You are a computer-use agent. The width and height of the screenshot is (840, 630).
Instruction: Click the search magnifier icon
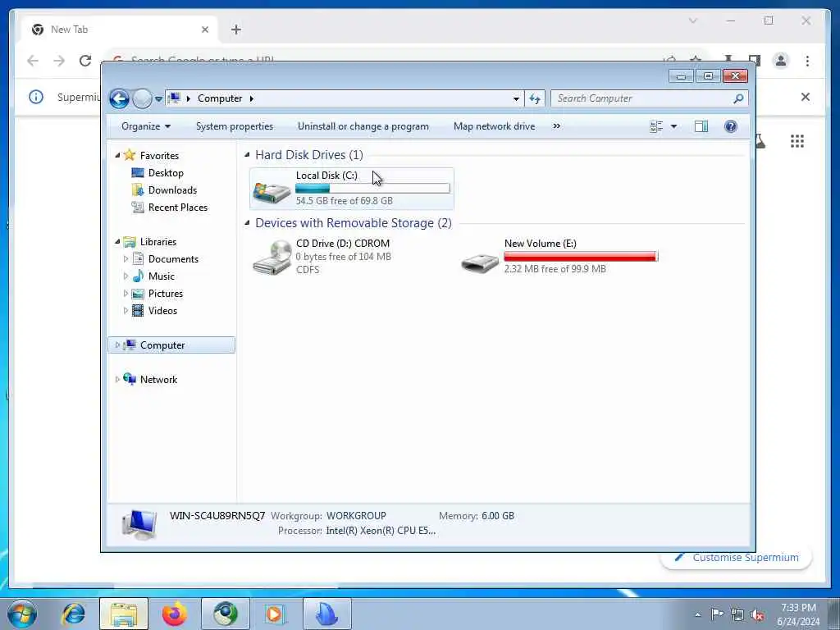click(738, 98)
